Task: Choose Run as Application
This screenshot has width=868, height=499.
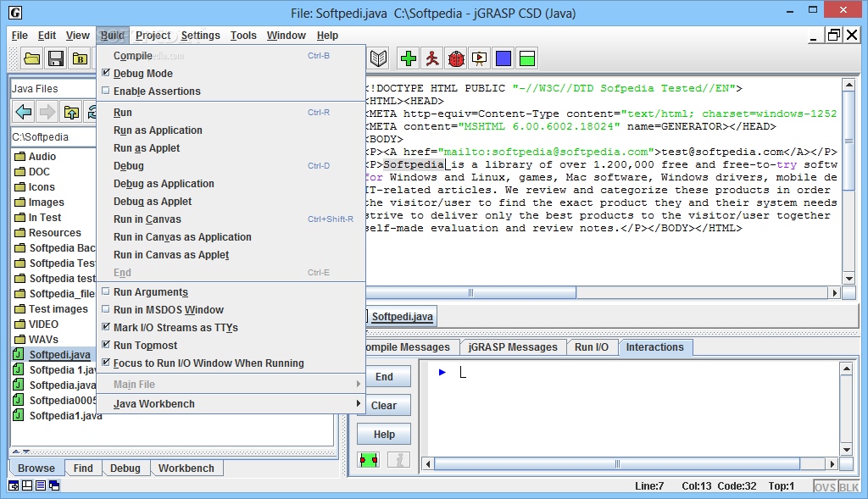Action: (231, 130)
